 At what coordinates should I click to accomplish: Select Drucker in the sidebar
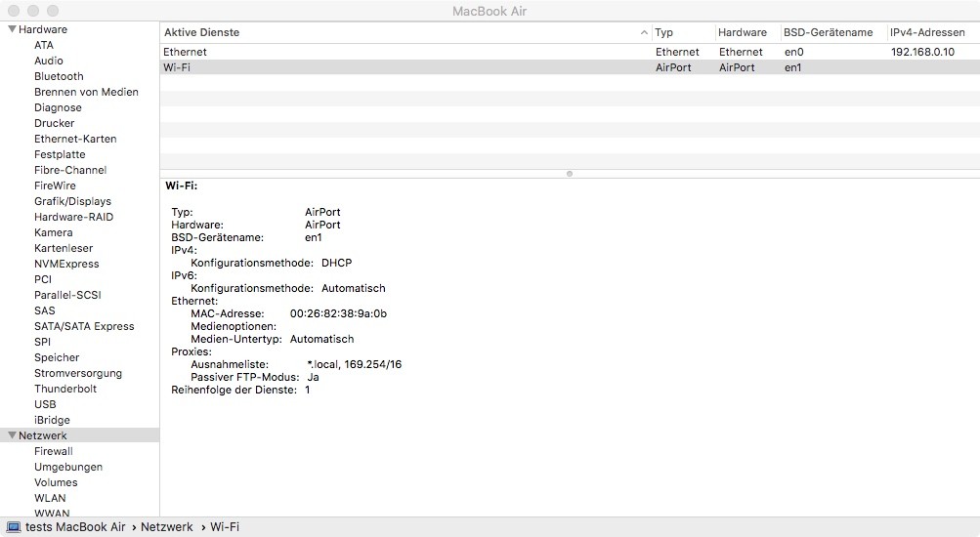(55, 123)
